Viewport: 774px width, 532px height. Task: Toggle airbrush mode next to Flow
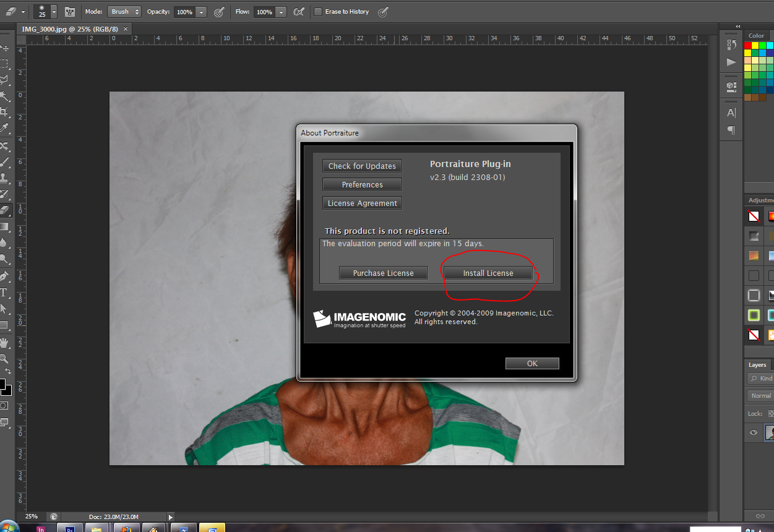[x=298, y=12]
